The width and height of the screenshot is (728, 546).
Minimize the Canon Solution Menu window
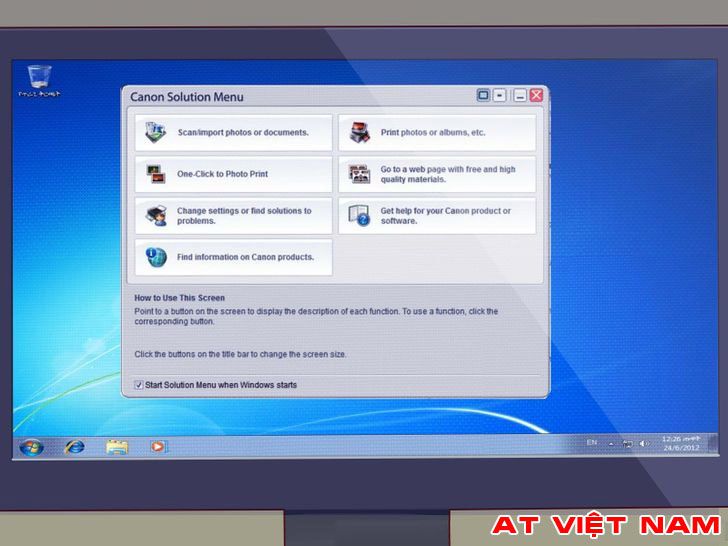[x=519, y=96]
